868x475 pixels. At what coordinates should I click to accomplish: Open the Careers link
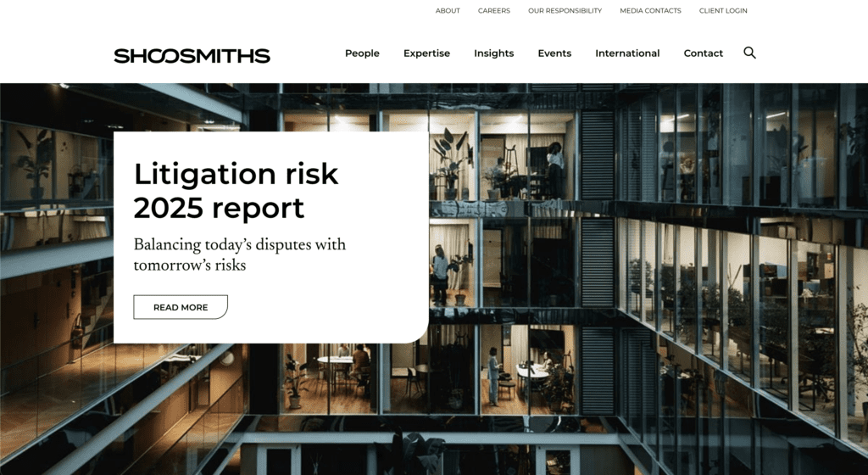click(x=494, y=10)
